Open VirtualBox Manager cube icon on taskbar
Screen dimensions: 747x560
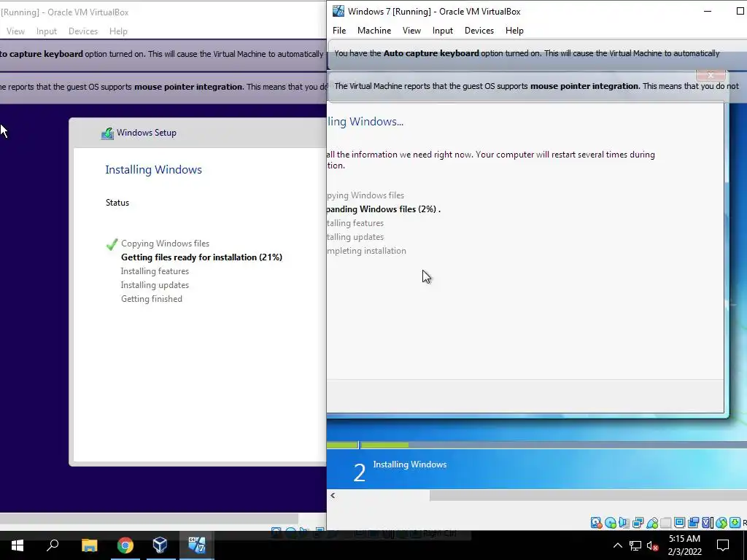tap(160, 545)
